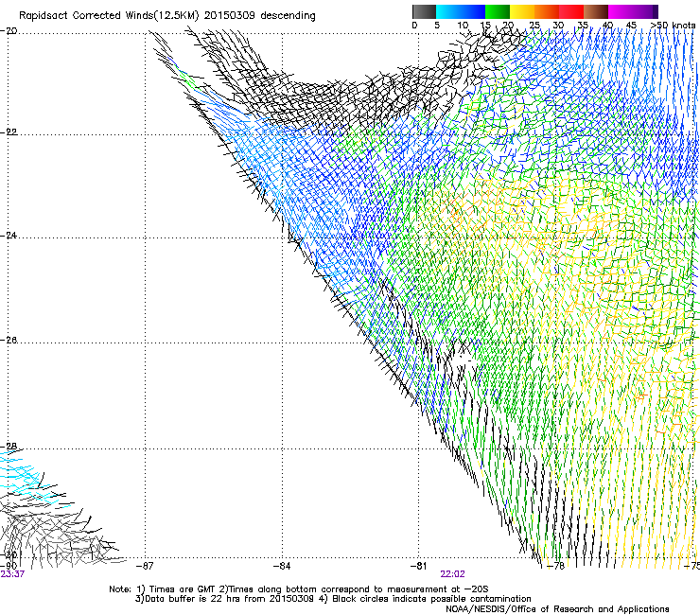The height and width of the screenshot is (615, 700).
Task: Click the '-20' latitude axis label
Action: (x=9, y=31)
